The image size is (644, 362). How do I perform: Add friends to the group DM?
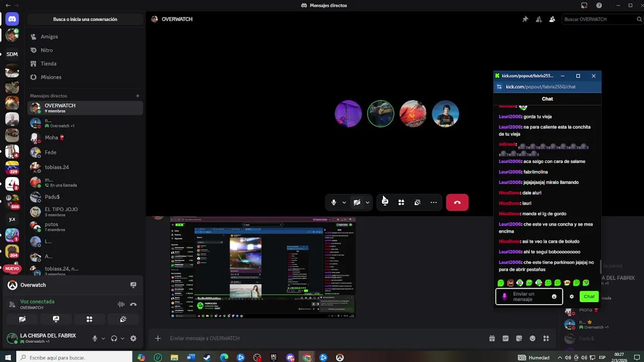point(539,19)
